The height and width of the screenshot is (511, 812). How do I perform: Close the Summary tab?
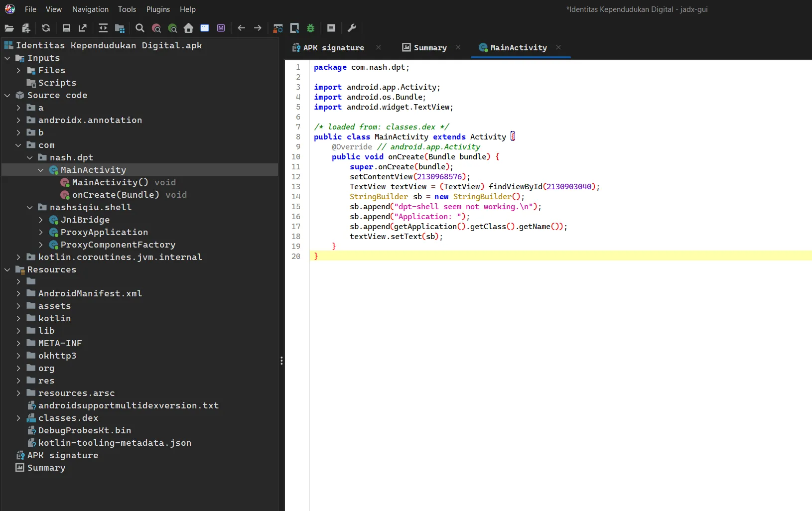(x=458, y=47)
